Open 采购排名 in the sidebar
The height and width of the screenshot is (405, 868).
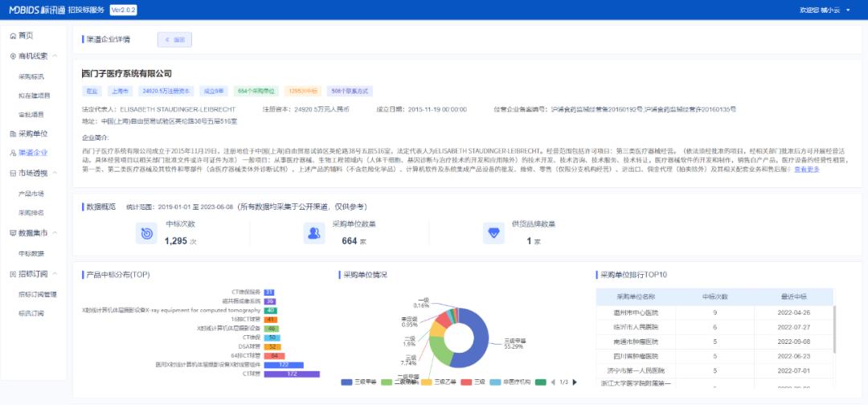pyautogui.click(x=31, y=213)
